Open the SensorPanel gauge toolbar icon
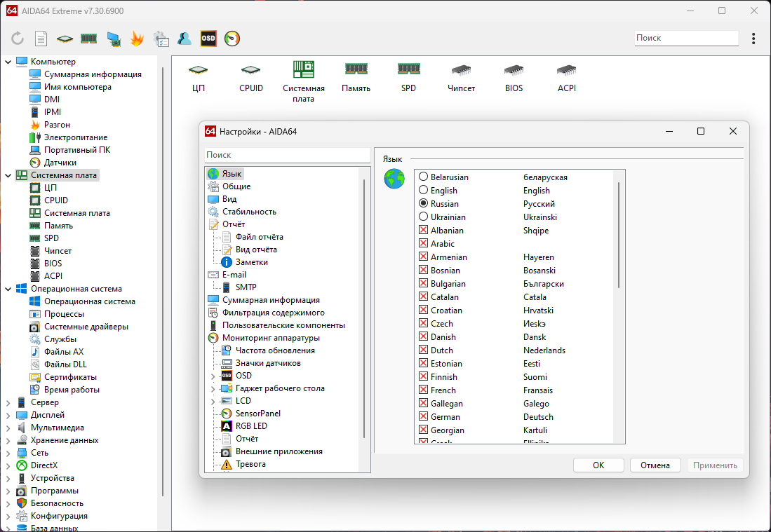Image resolution: width=771 pixels, height=532 pixels. (232, 39)
